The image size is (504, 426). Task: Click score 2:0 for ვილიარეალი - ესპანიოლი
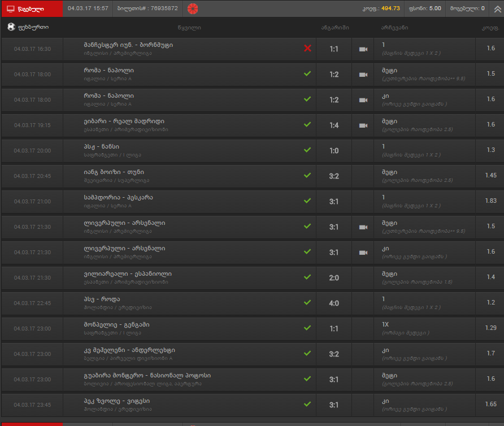coord(334,278)
